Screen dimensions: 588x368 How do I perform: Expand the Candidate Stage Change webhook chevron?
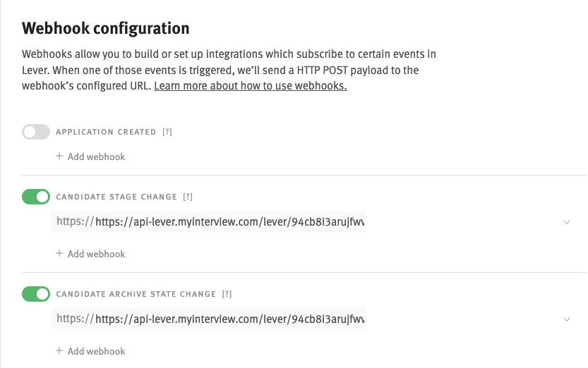pyautogui.click(x=567, y=222)
